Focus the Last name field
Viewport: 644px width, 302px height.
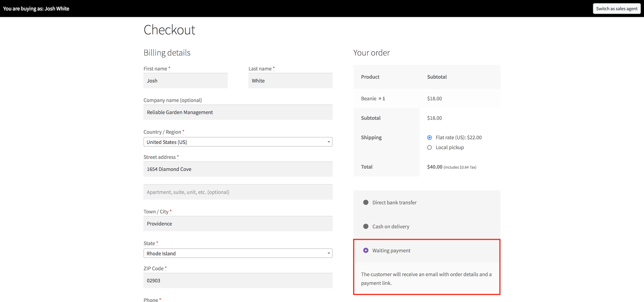click(290, 81)
